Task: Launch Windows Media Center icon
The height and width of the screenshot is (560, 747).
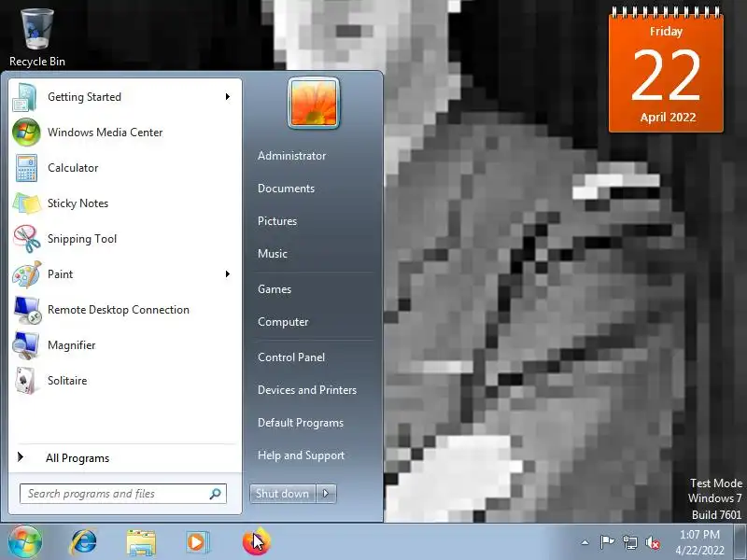Action: click(x=26, y=133)
